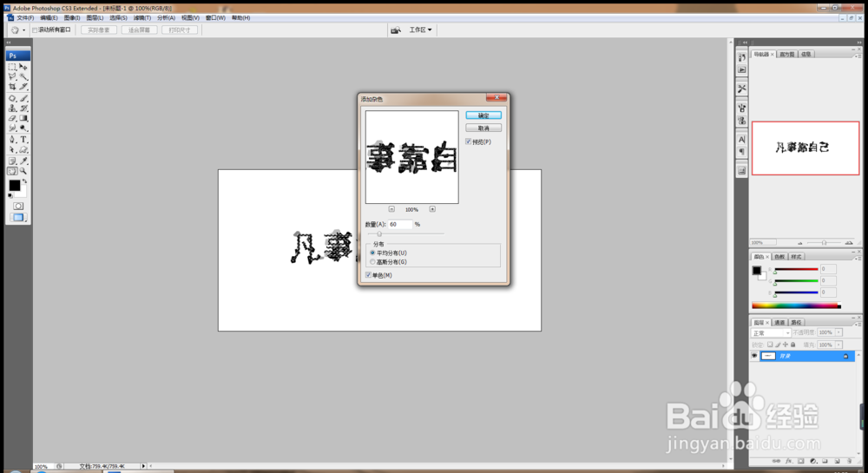Viewport: 868px width, 473px height.
Task: Open the layer opacity 不透明度 arrow
Action: click(839, 332)
